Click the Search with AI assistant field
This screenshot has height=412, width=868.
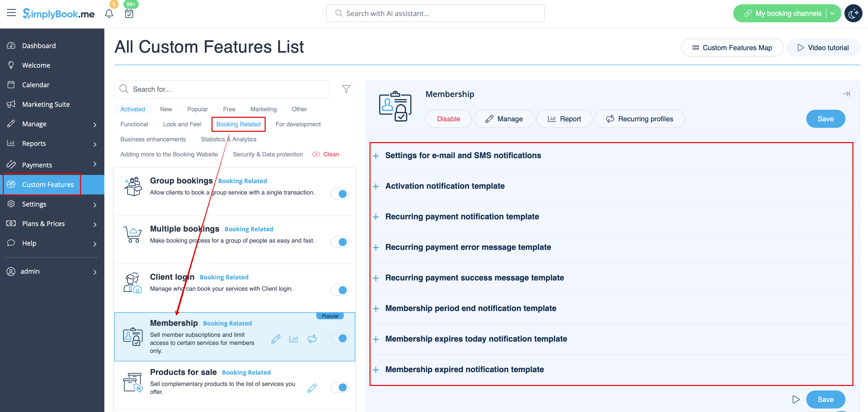click(x=435, y=14)
